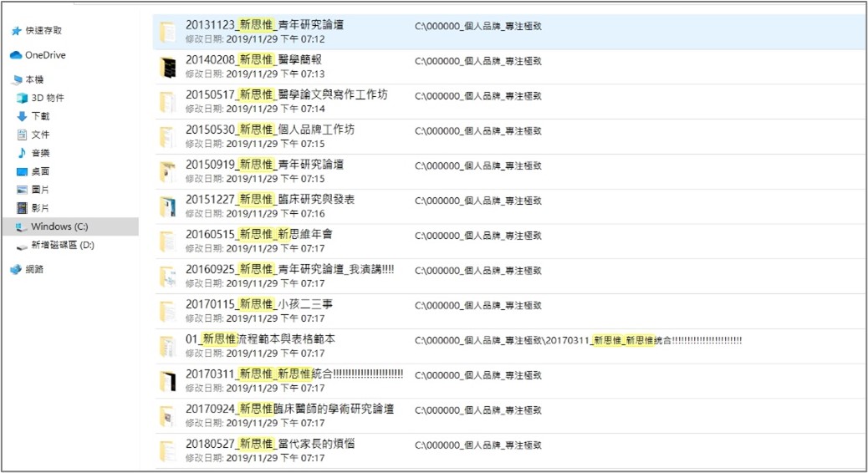Select result name 20131123_新思惟_青年研究論壇
This screenshot has height=473, width=868.
(x=264, y=25)
